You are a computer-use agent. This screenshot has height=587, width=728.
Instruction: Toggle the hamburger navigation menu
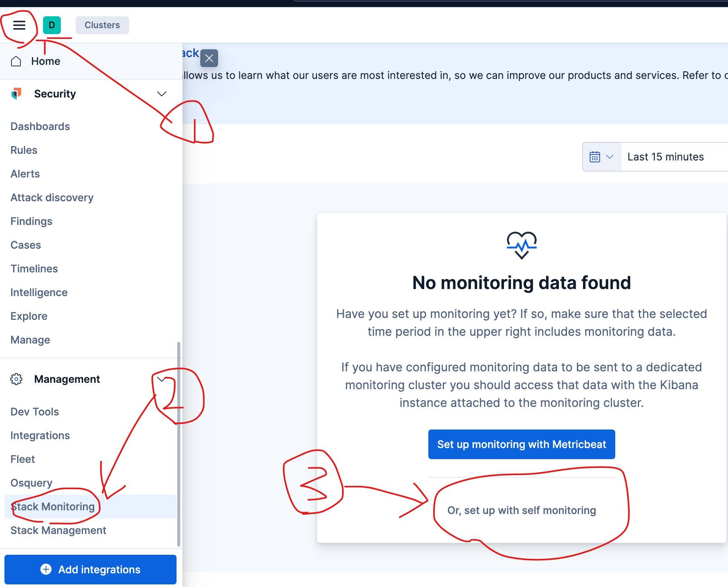[19, 25]
